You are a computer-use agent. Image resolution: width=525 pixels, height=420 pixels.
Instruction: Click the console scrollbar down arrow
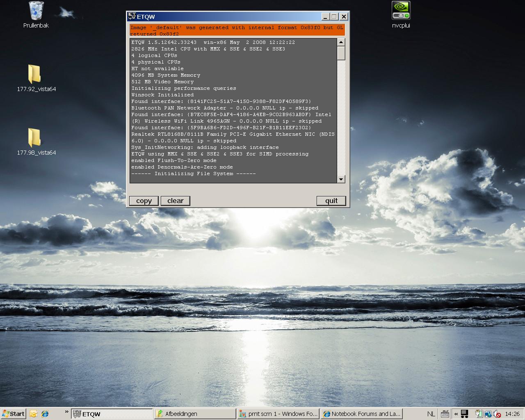coord(341,179)
